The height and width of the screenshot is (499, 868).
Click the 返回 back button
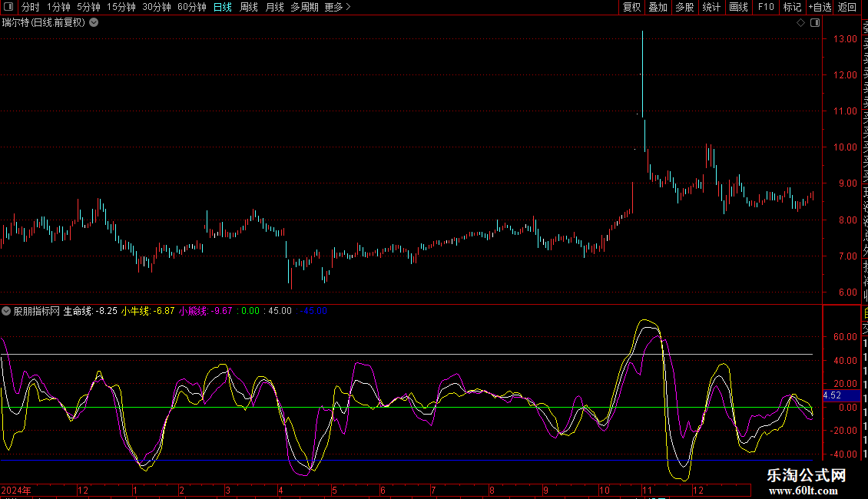click(x=847, y=7)
